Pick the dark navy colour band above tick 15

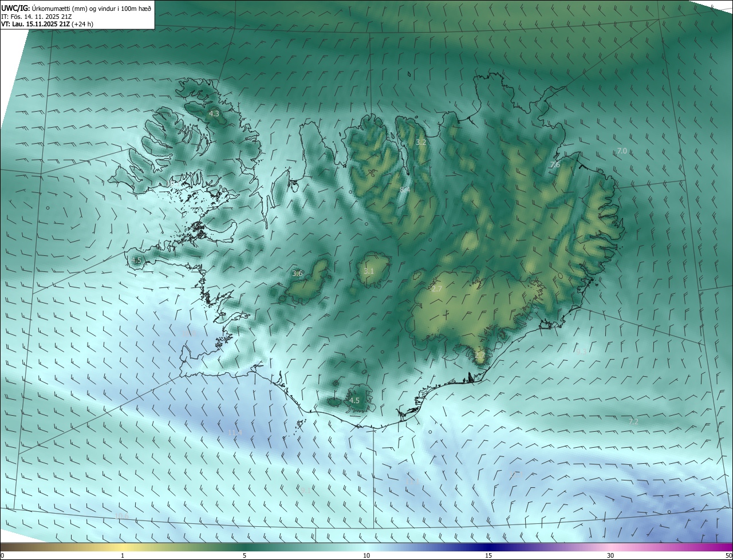point(488,547)
